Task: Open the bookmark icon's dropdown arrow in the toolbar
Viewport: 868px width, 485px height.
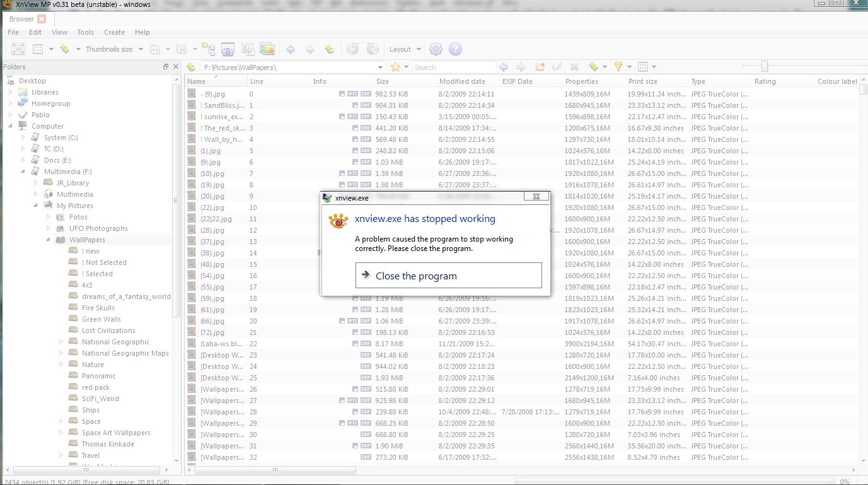Action: coord(194,49)
